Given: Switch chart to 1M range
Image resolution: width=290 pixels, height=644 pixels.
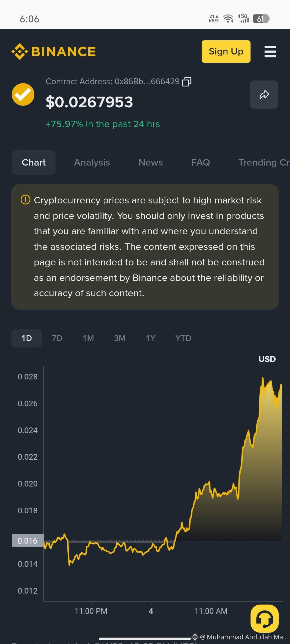Looking at the screenshot, I should click(88, 338).
